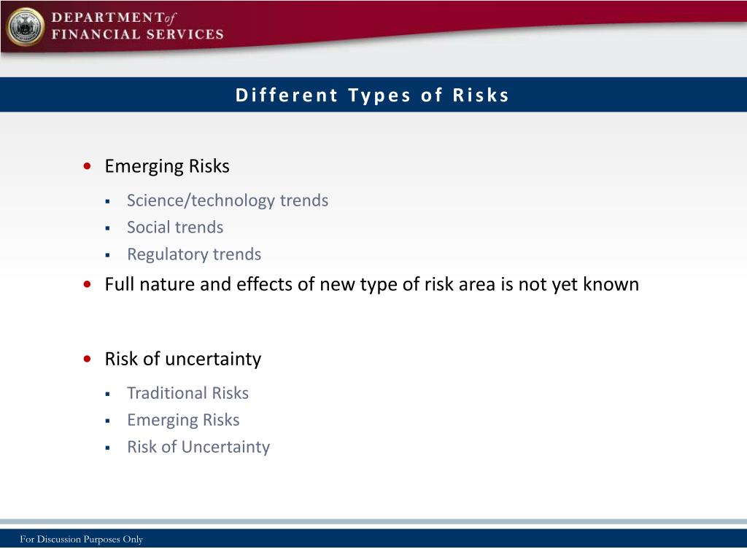
Task: Click the square bullet beside Traditional Risks
Action: 108,394
